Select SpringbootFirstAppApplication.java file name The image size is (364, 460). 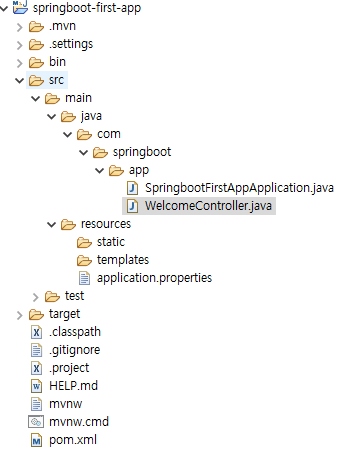[239, 188]
